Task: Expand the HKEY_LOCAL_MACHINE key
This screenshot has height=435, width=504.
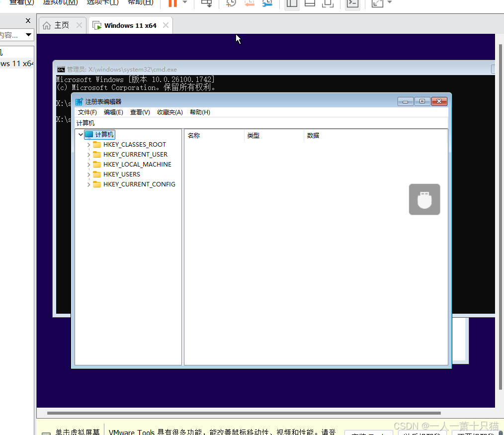Action: coord(88,165)
